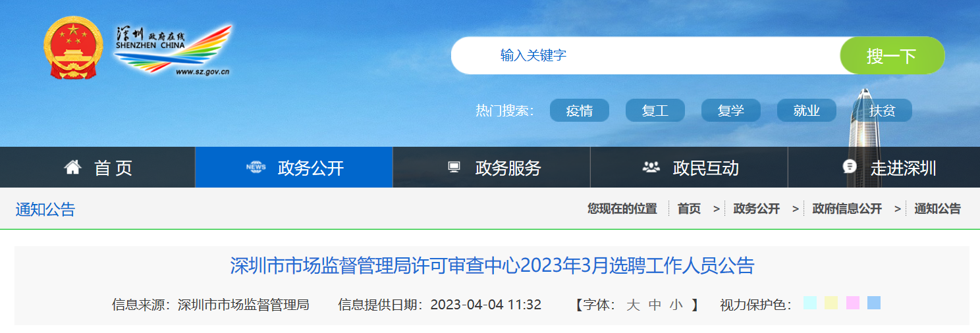The image size is (980, 333).
Task: Click the announcement title about 2023年3月选聘
Action: point(492,266)
